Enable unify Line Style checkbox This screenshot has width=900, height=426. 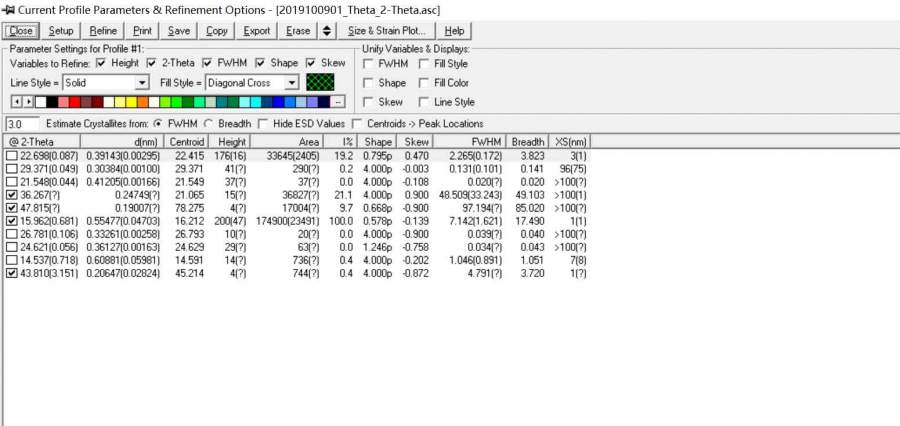point(424,102)
